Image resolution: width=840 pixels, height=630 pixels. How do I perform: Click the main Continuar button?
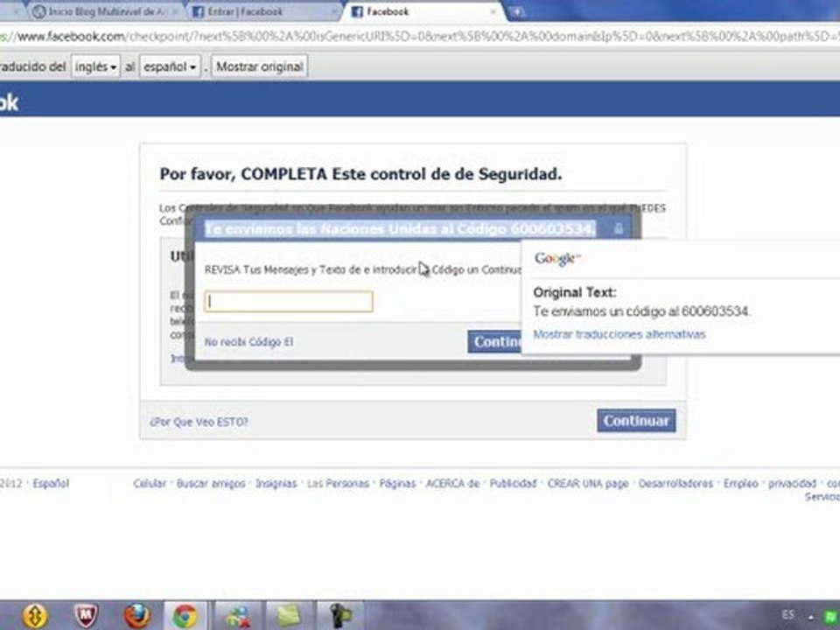click(x=636, y=421)
